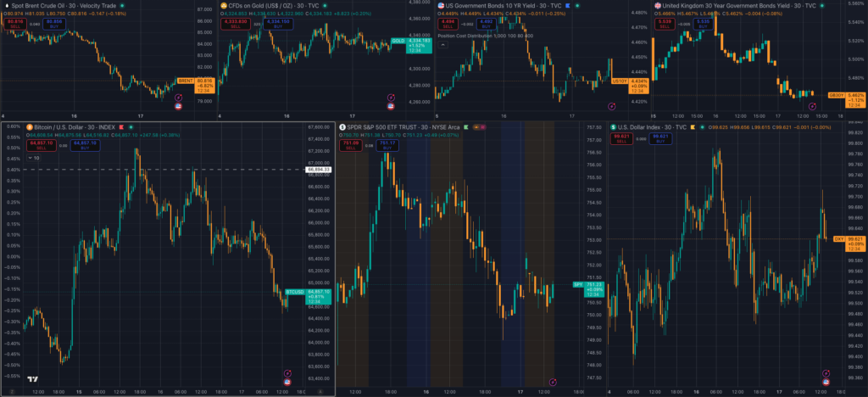The height and width of the screenshot is (397, 868).
Task: Click the US flag events icon on Bitcoin chart
Action: coord(287,382)
